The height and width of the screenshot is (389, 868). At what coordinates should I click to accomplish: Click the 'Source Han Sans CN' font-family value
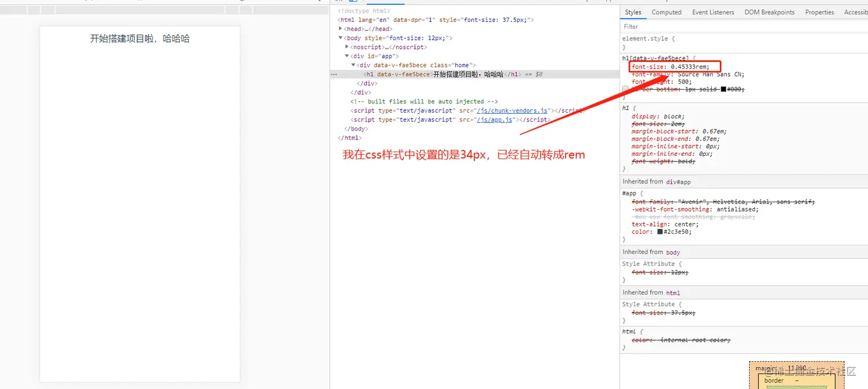[711, 74]
